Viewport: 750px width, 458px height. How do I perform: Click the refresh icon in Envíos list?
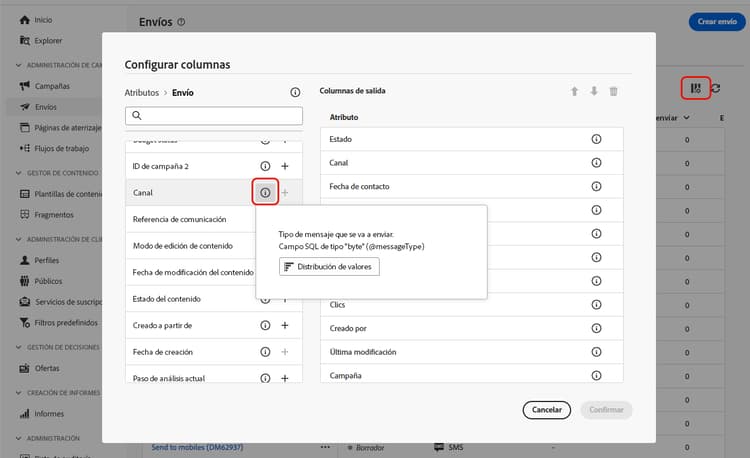coord(716,88)
